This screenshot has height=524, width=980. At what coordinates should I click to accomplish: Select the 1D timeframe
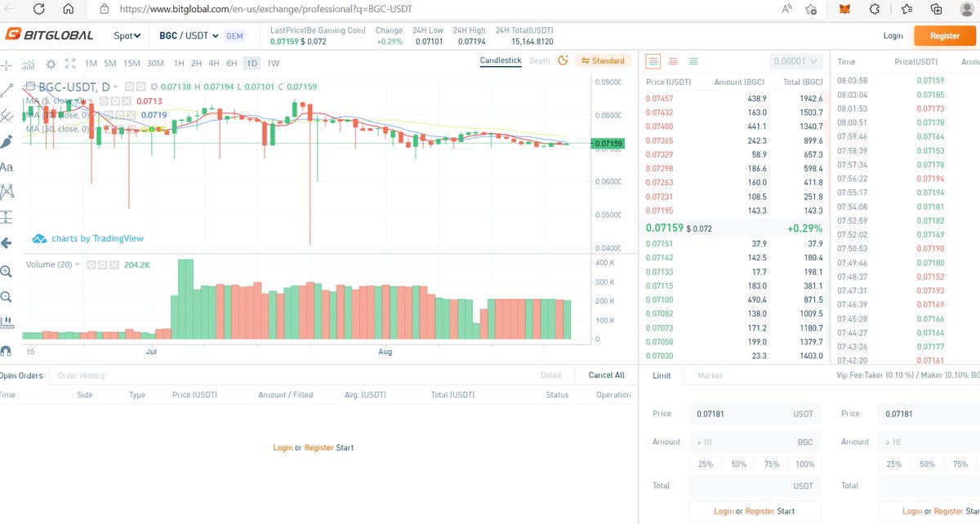[252, 63]
